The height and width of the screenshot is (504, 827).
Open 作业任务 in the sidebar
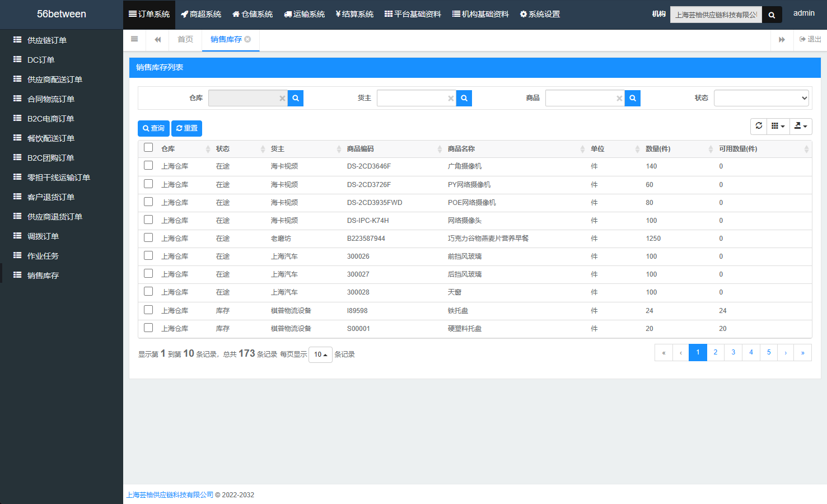(62, 256)
